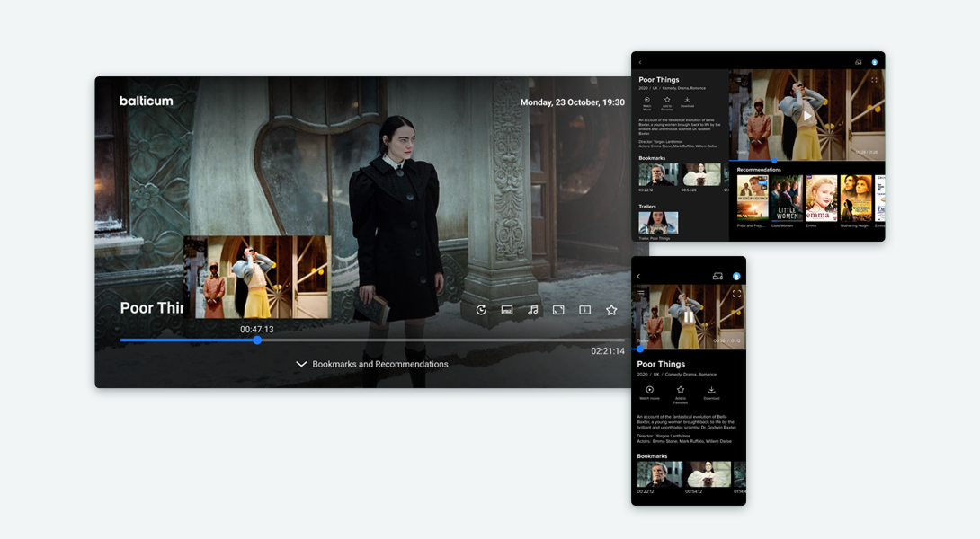Open the playlist menu icon in phone player
This screenshot has height=539, width=980.
click(x=641, y=294)
